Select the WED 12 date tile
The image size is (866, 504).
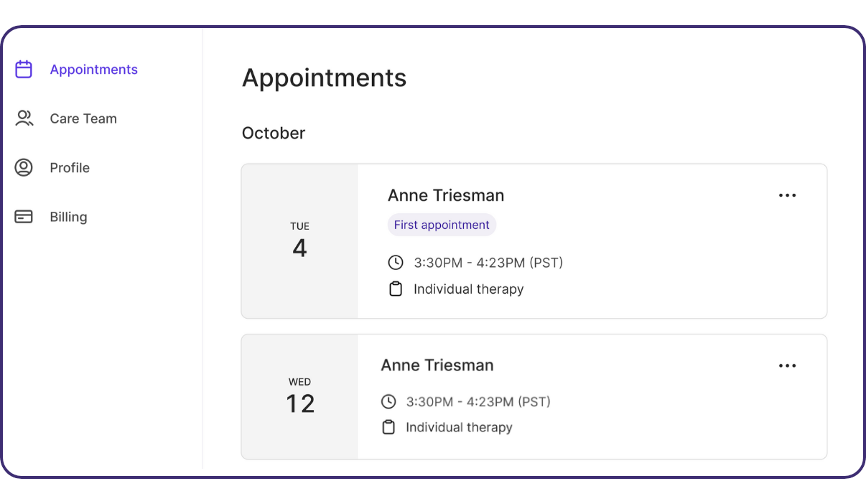tap(299, 396)
